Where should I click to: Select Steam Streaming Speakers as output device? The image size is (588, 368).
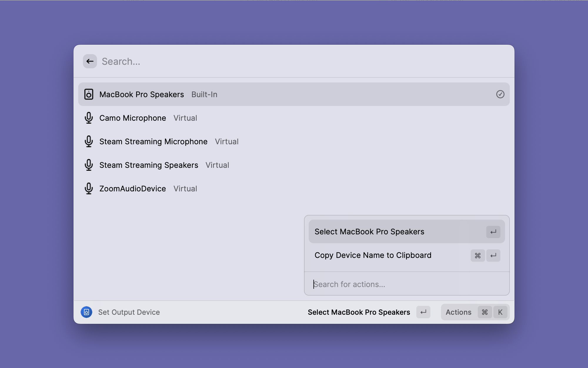click(149, 165)
